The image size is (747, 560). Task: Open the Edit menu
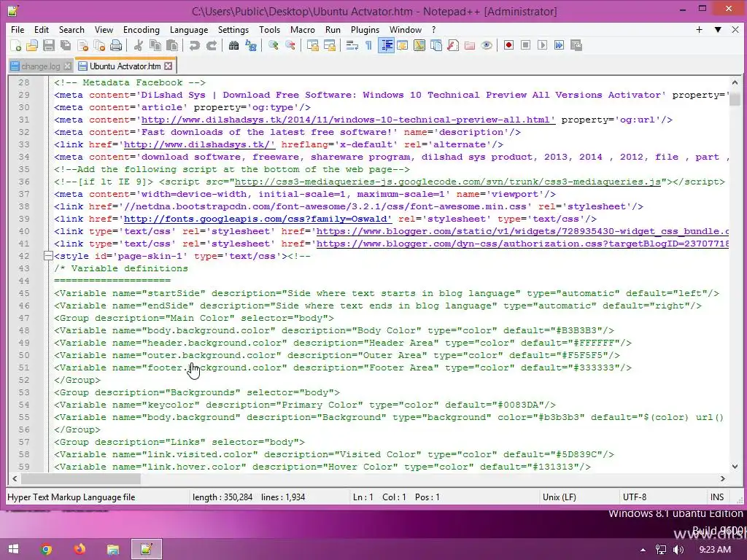pyautogui.click(x=42, y=29)
